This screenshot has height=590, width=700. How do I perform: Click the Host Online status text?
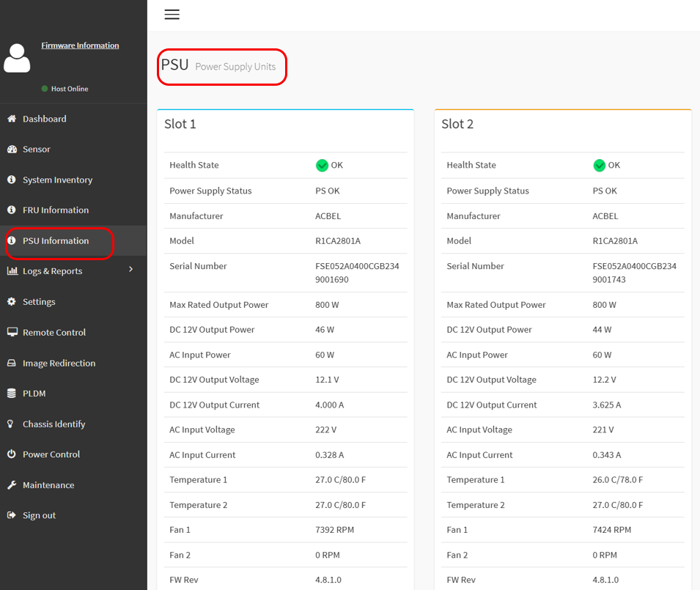(x=70, y=89)
